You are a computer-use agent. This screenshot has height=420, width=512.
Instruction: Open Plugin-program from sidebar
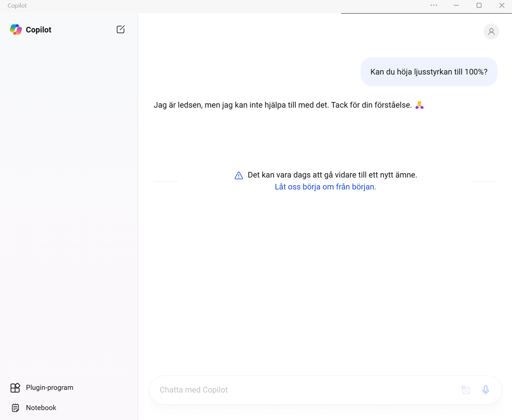tap(42, 388)
